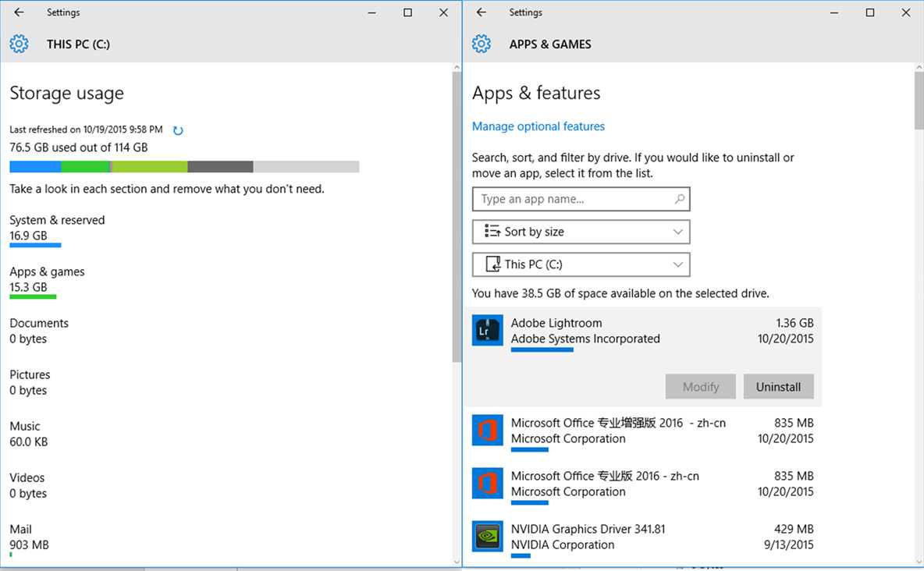This screenshot has width=924, height=571.
Task: Click 38.5 GB of space available text
Action: tap(620, 293)
